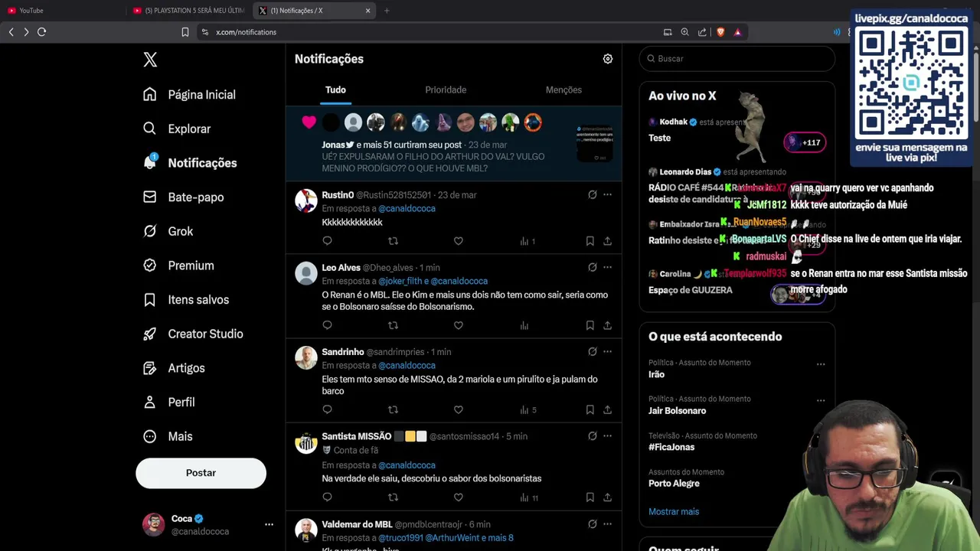Like Sandrinho's post
Image resolution: width=980 pixels, height=551 pixels.
[458, 409]
